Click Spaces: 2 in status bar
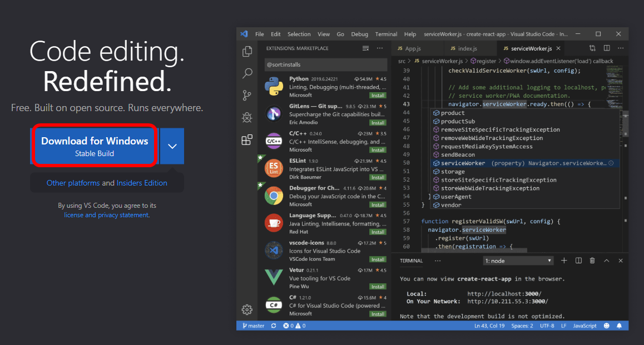644x345 pixels. [522, 326]
